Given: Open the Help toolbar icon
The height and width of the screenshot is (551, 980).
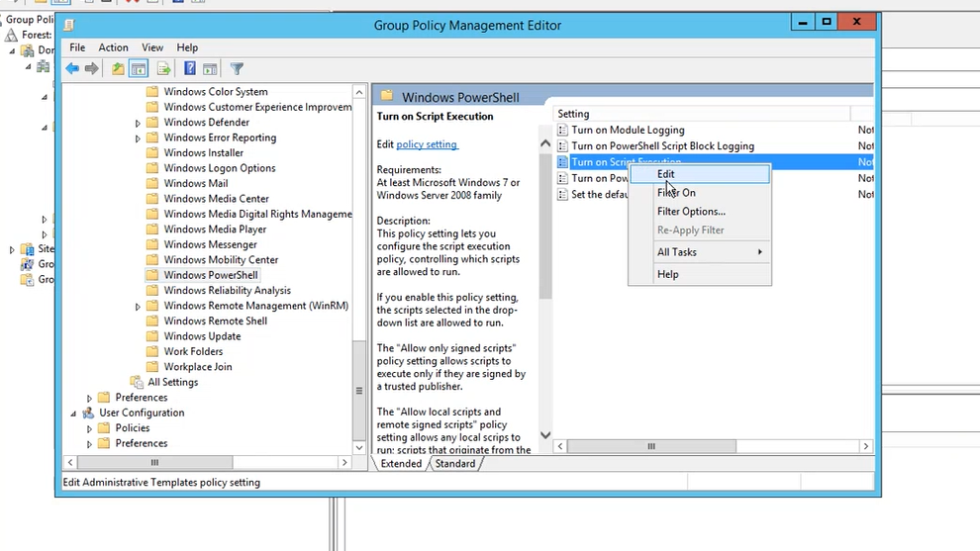Looking at the screenshot, I should click(189, 68).
